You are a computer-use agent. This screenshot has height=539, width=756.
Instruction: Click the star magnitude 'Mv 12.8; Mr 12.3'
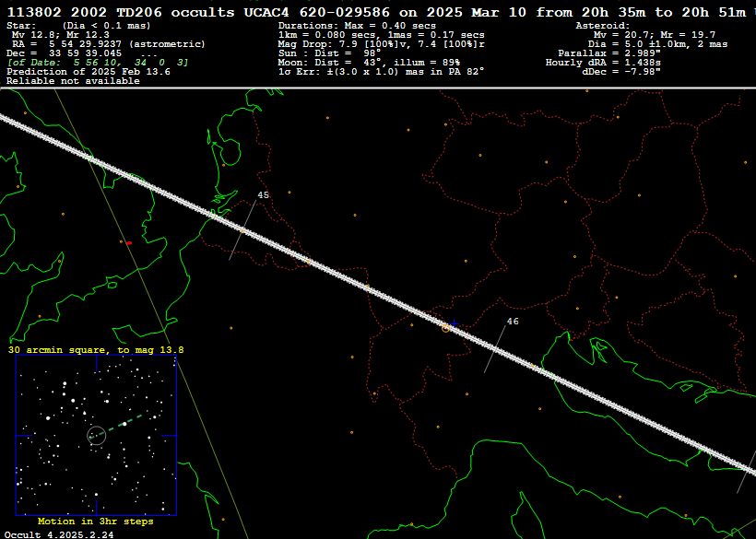pyautogui.click(x=60, y=35)
